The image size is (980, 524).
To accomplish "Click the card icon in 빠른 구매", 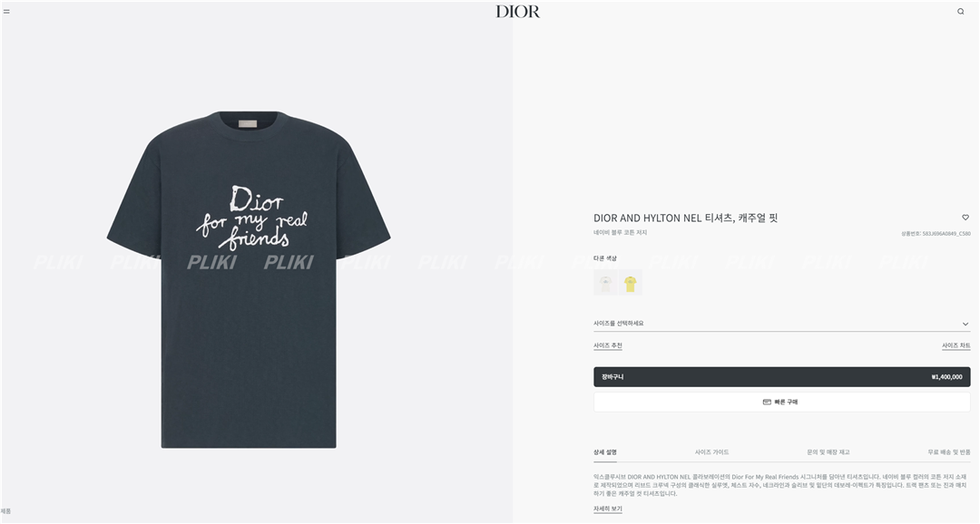I will [767, 402].
